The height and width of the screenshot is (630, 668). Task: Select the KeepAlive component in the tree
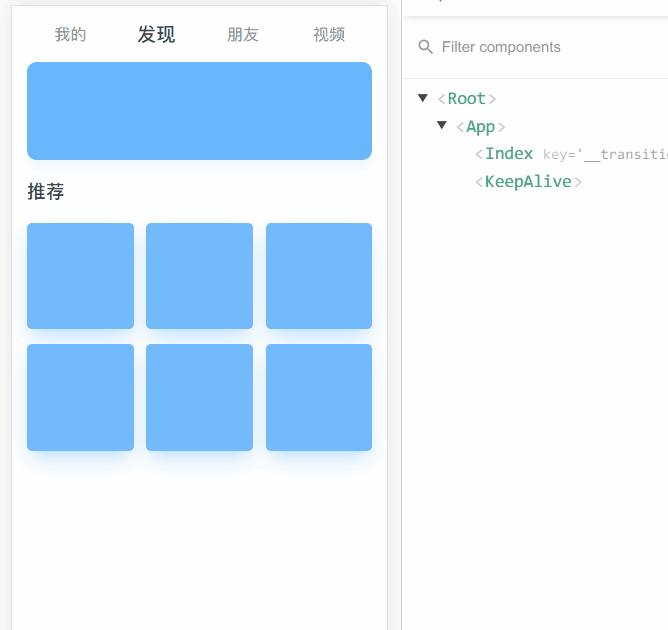click(x=528, y=182)
